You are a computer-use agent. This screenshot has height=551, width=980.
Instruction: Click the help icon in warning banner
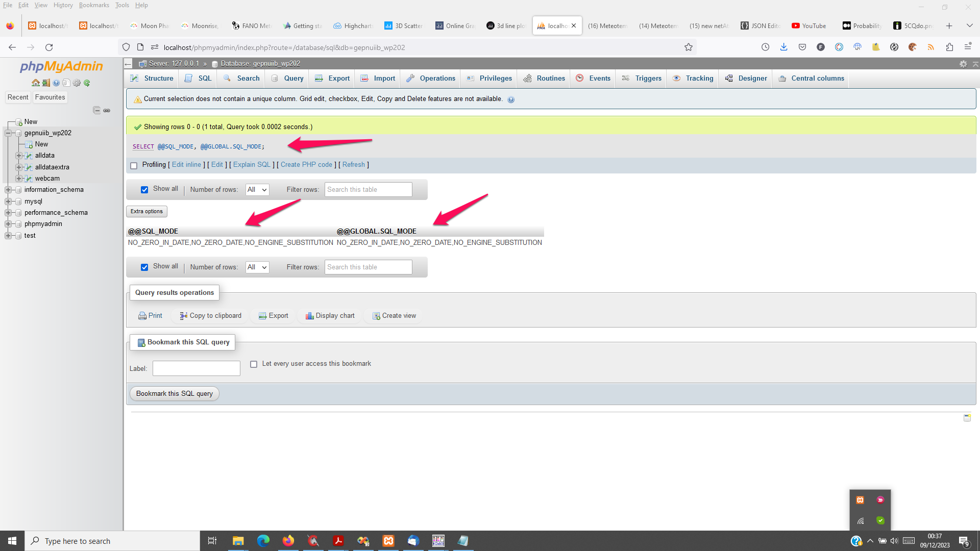511,99
